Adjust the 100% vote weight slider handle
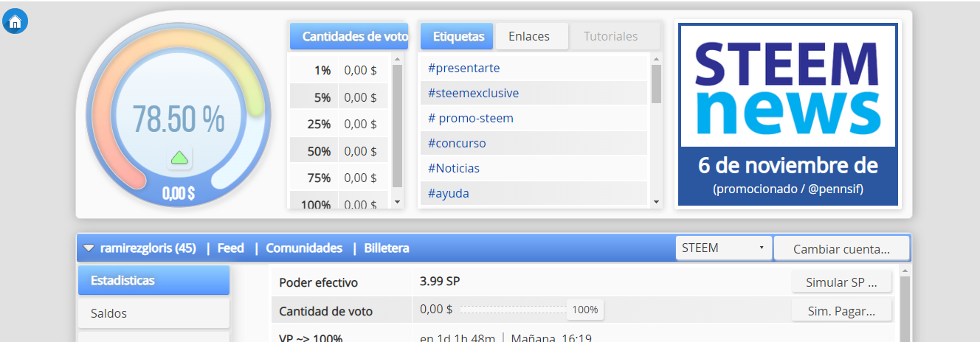 (x=585, y=310)
